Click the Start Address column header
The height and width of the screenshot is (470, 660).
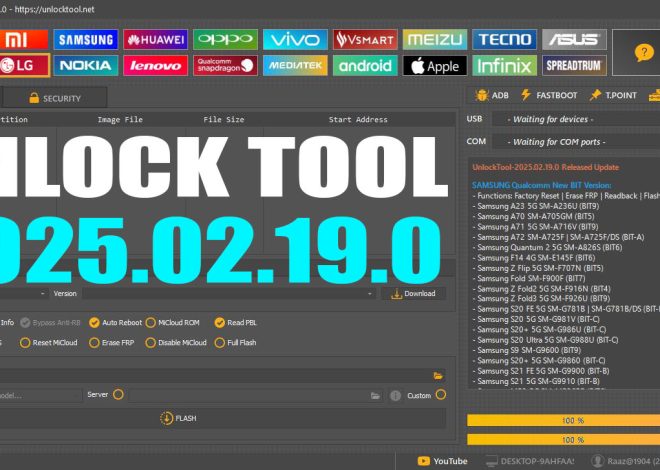(358, 119)
